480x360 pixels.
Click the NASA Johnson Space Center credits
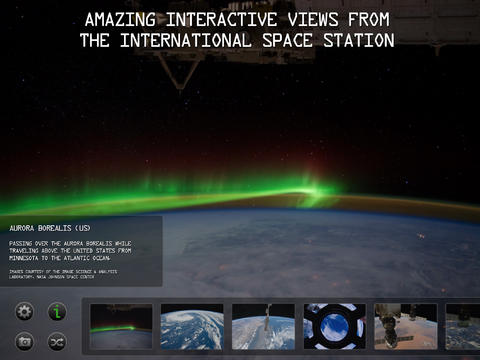coord(63,274)
